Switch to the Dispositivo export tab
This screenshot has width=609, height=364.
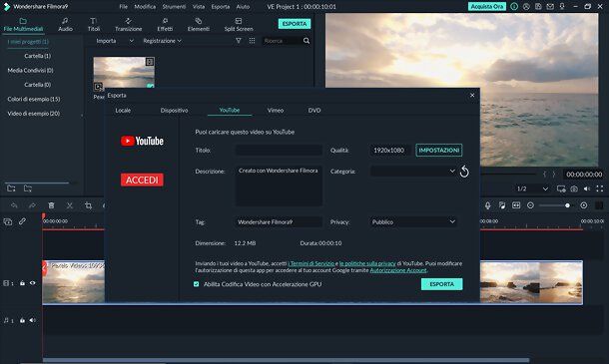pyautogui.click(x=174, y=111)
